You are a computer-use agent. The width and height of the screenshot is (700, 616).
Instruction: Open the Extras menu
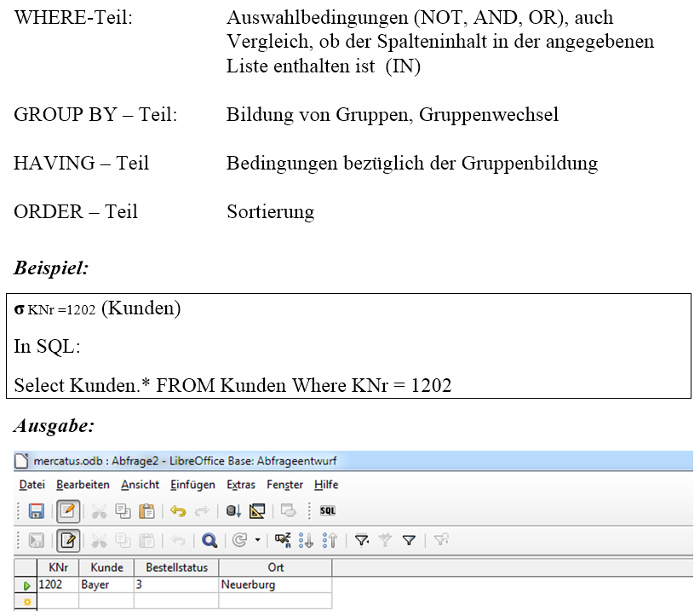click(241, 484)
